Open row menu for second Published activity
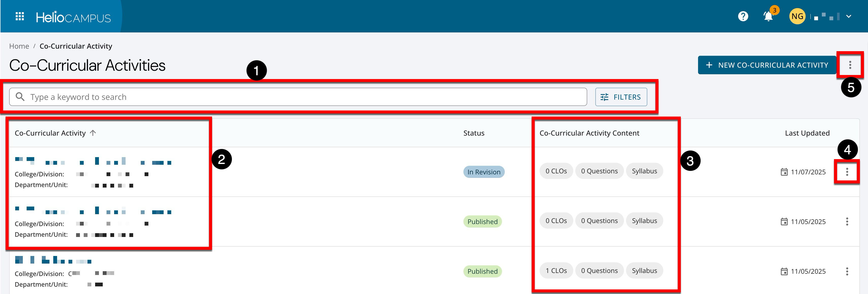868x294 pixels. (x=847, y=271)
